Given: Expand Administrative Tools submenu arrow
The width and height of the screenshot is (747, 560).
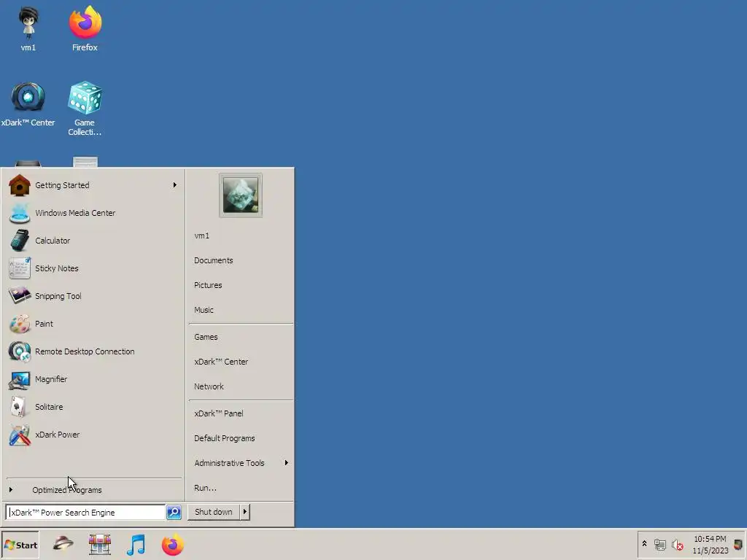Looking at the screenshot, I should click(286, 463).
